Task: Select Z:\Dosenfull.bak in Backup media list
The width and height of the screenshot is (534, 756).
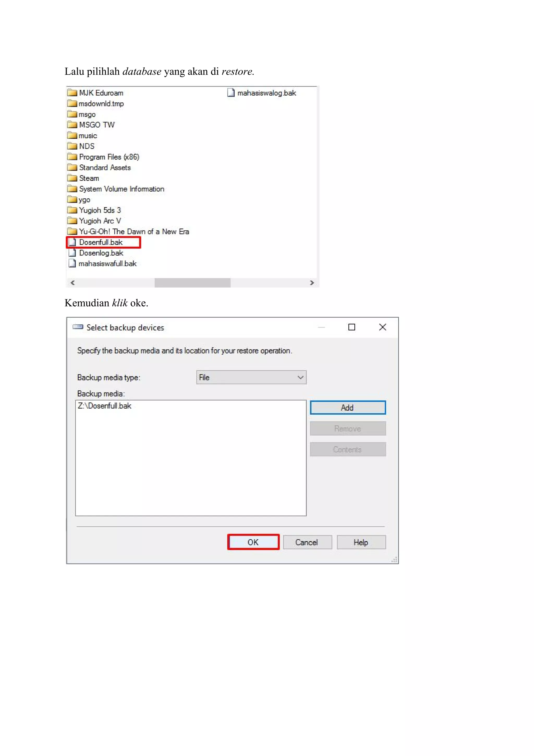Action: [105, 406]
